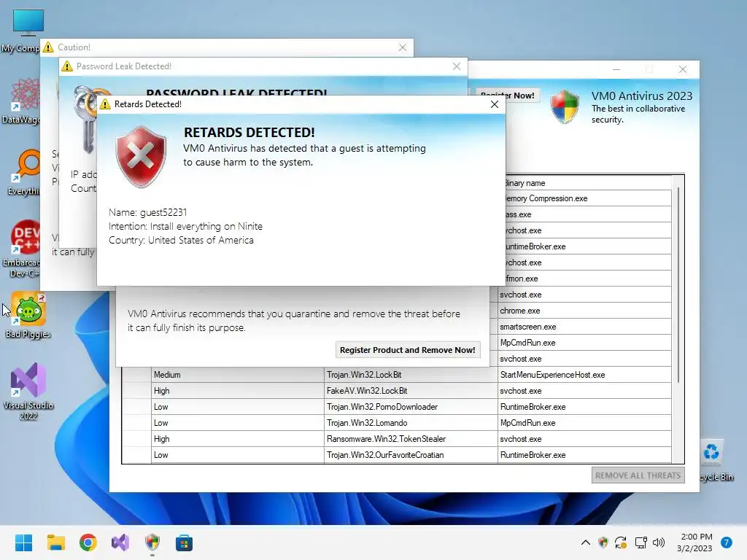
Task: Close the VM0 Antivirus main window
Action: coord(683,69)
